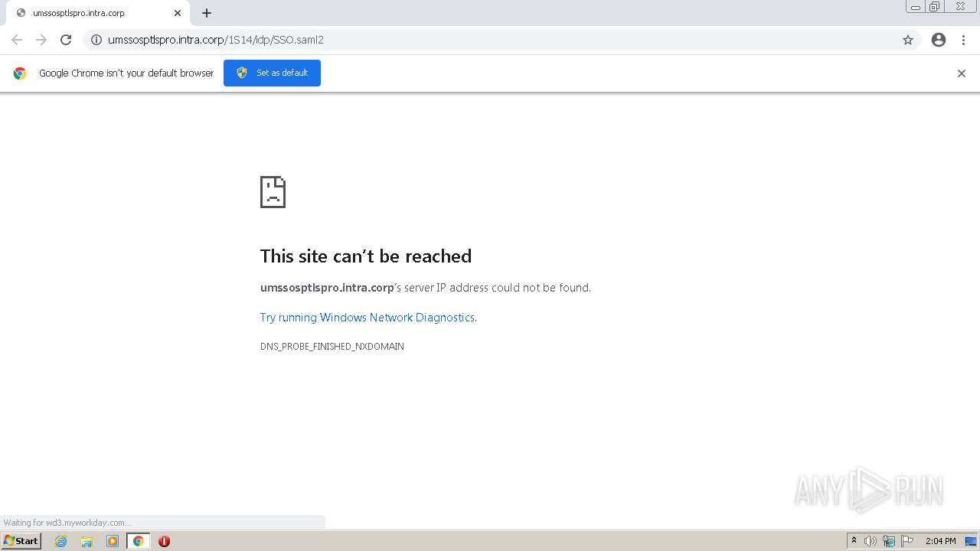Image resolution: width=980 pixels, height=551 pixels.
Task: Click the sad page error icon
Action: [273, 192]
